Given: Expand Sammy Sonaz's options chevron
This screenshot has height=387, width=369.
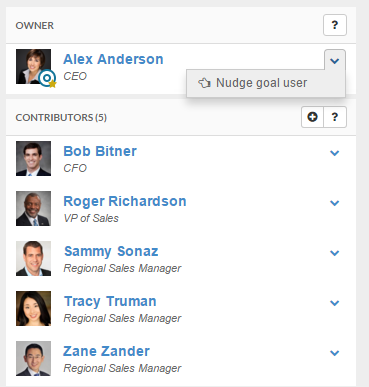Looking at the screenshot, I should point(334,253).
